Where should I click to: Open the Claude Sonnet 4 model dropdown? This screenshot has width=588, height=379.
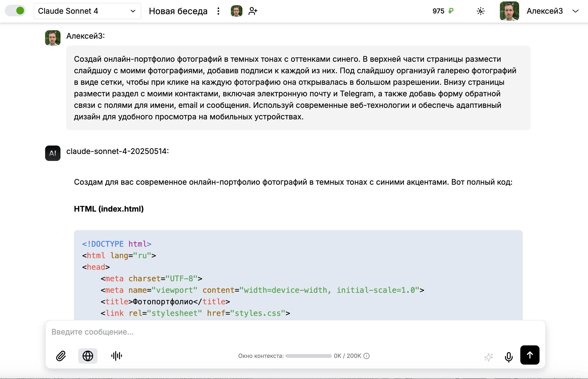point(87,11)
